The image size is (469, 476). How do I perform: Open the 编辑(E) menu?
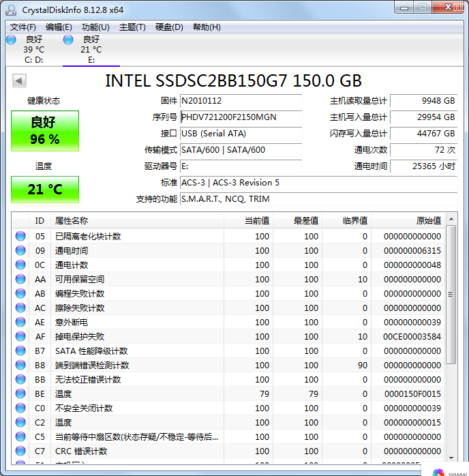pyautogui.click(x=59, y=27)
